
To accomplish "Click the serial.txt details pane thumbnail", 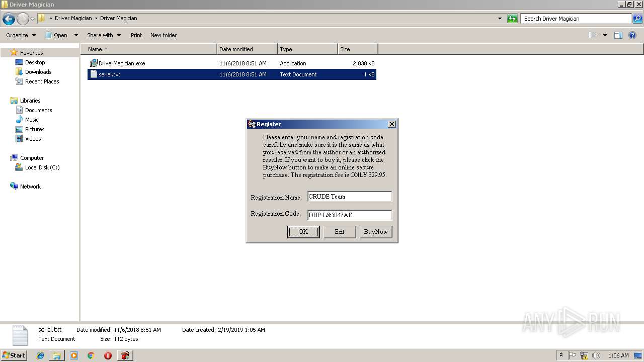I will (20, 335).
